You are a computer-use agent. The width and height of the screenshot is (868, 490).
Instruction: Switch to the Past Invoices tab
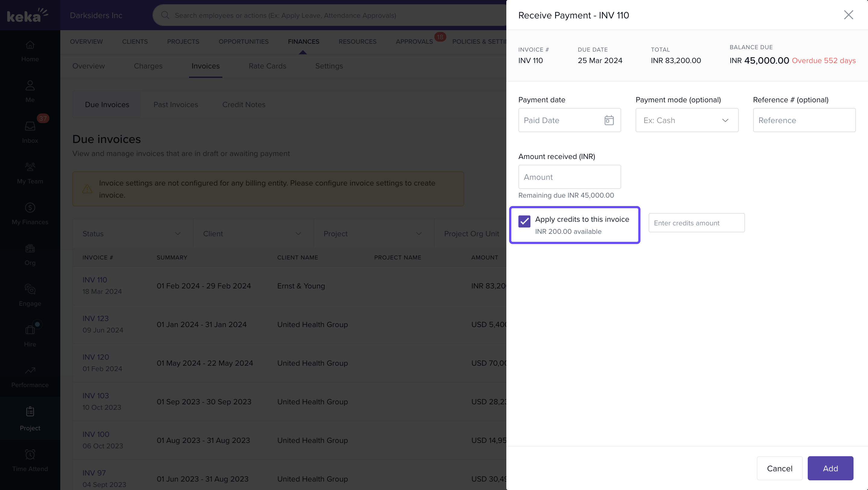(175, 104)
